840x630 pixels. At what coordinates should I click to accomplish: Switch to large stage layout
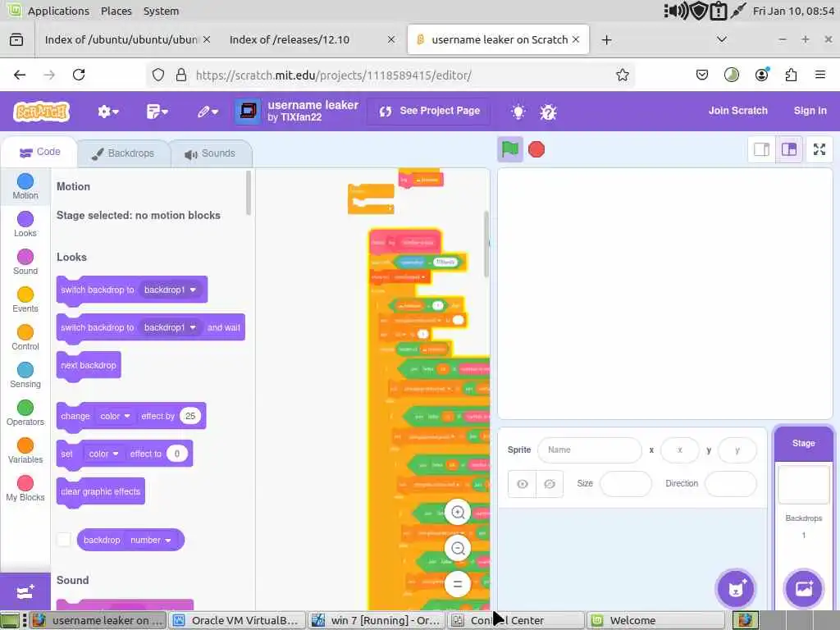[x=788, y=149]
